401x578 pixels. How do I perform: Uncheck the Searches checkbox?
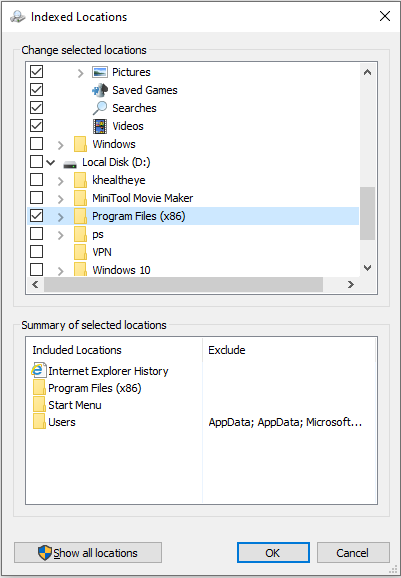36,108
